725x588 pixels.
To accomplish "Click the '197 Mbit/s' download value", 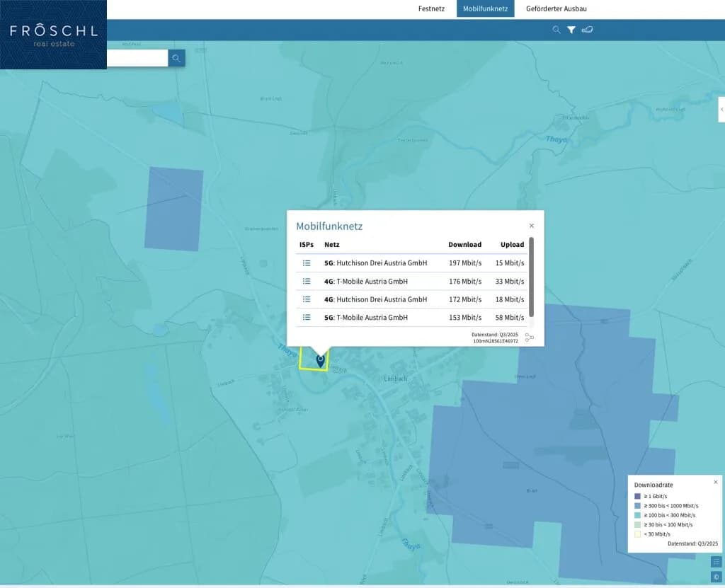I will pos(465,263).
